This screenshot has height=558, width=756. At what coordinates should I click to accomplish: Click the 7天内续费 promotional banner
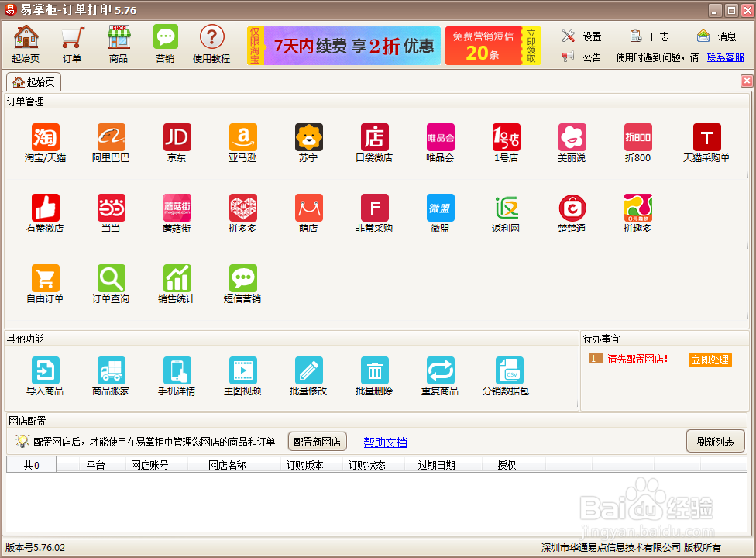[344, 46]
